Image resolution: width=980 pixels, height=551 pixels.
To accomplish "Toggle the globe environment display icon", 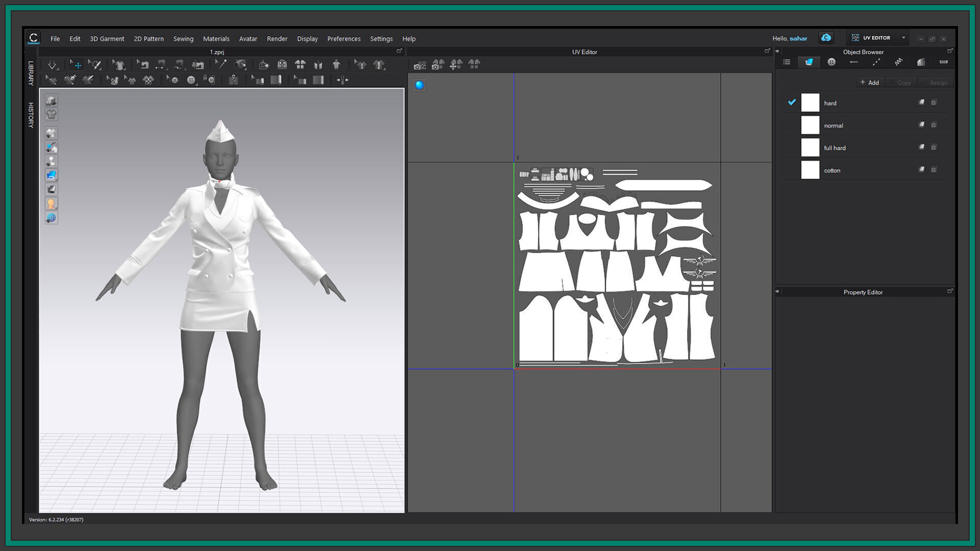I will (51, 218).
